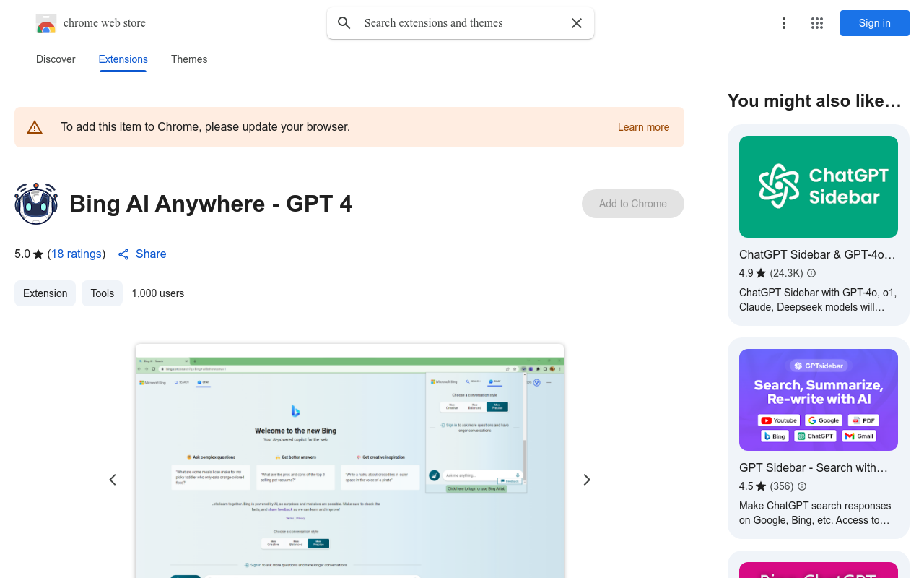This screenshot has width=924, height=578.
Task: Select the Extension category chip
Action: pyautogui.click(x=45, y=293)
